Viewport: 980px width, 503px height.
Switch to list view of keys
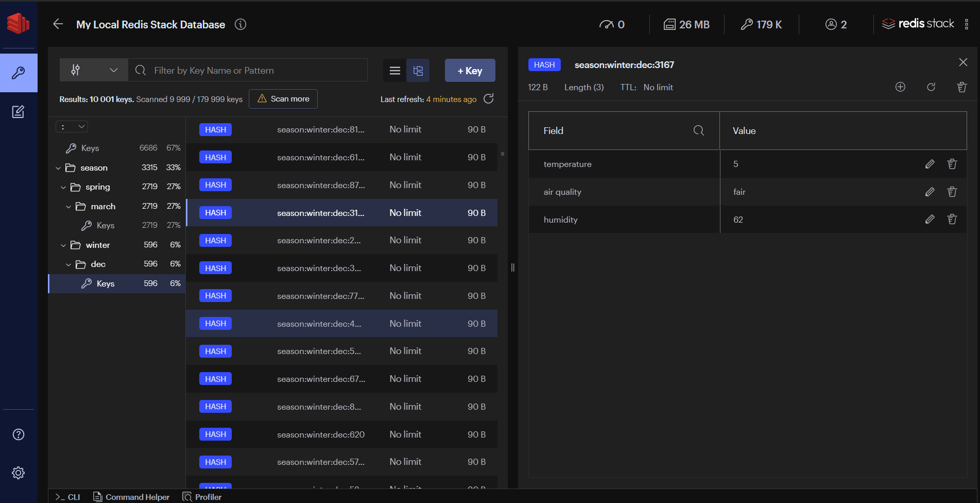(x=395, y=71)
